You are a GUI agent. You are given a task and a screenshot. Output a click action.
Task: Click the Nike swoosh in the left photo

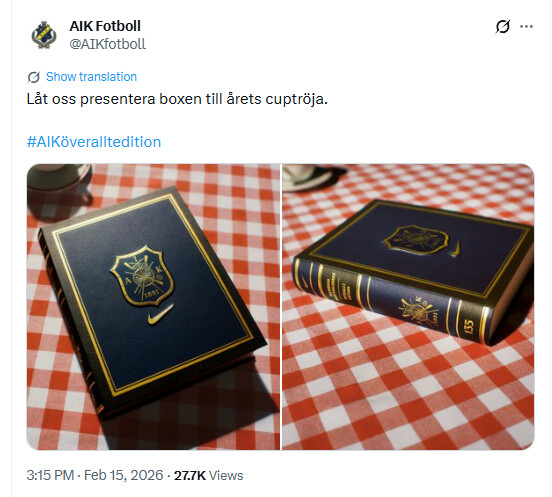161,315
